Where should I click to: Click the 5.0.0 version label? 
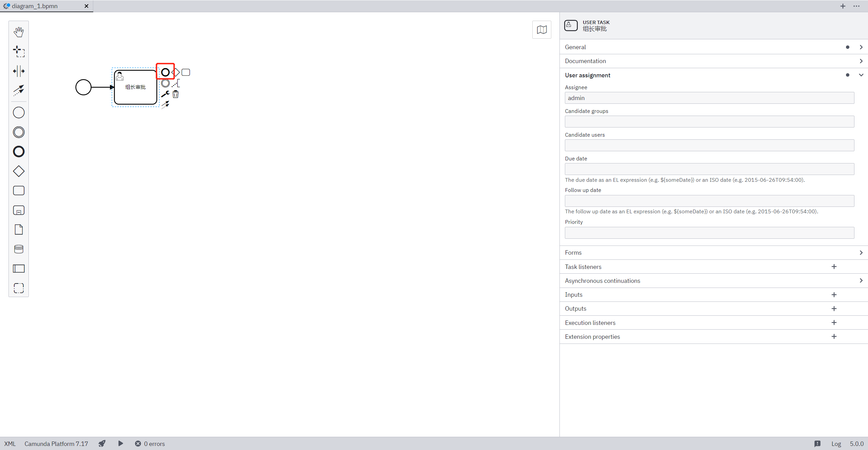click(856, 444)
